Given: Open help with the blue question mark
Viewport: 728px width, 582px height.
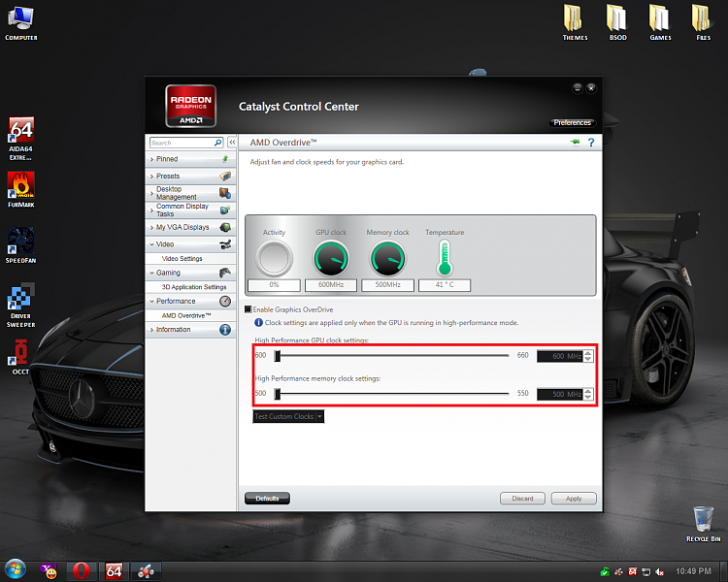Looking at the screenshot, I should point(591,143).
